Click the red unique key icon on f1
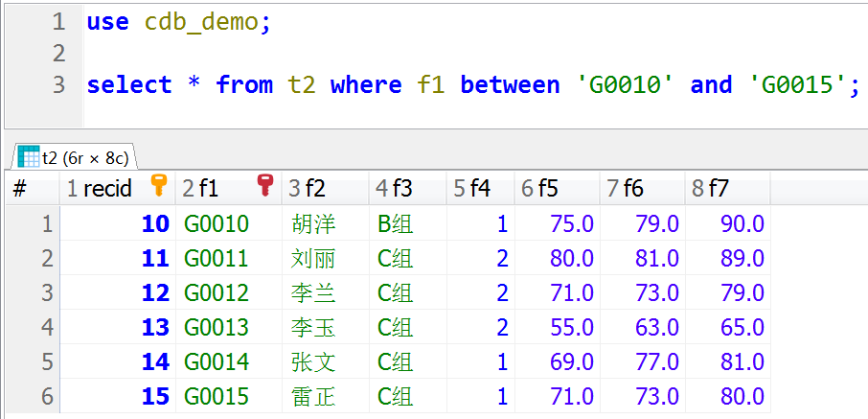The height and width of the screenshot is (419, 868). [265, 187]
